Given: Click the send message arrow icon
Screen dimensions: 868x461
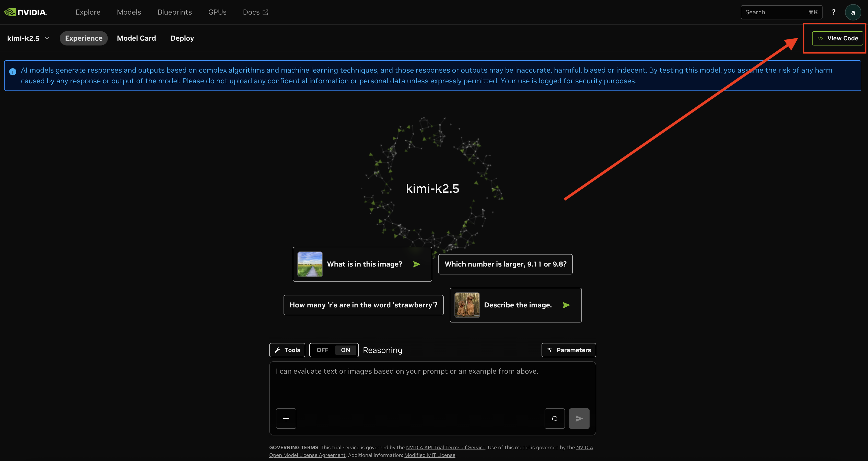Looking at the screenshot, I should [579, 418].
